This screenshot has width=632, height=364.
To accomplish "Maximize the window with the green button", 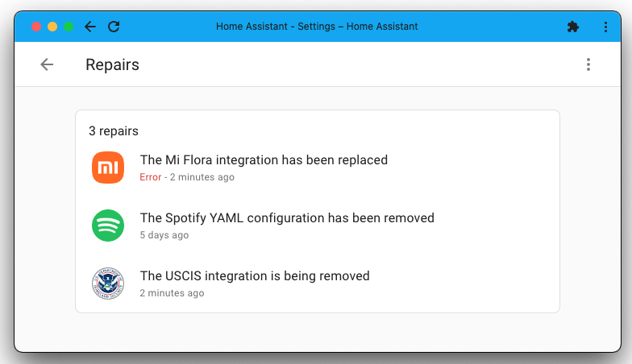I will (x=69, y=27).
